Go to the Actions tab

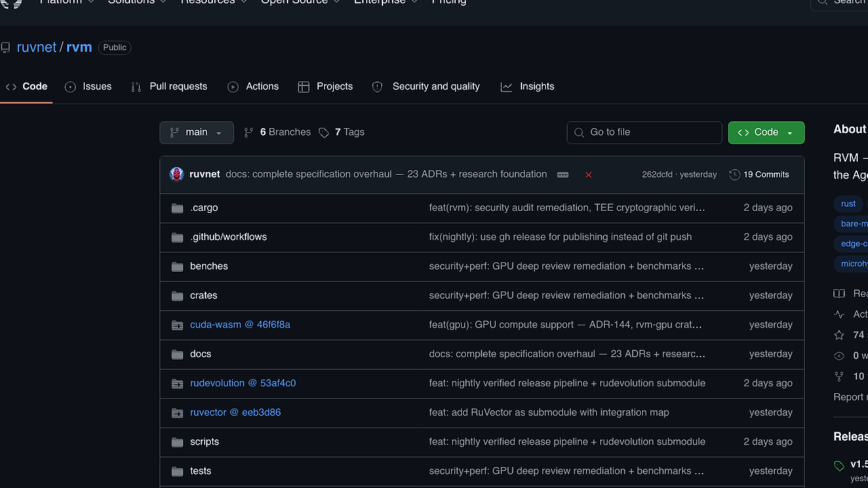point(253,87)
